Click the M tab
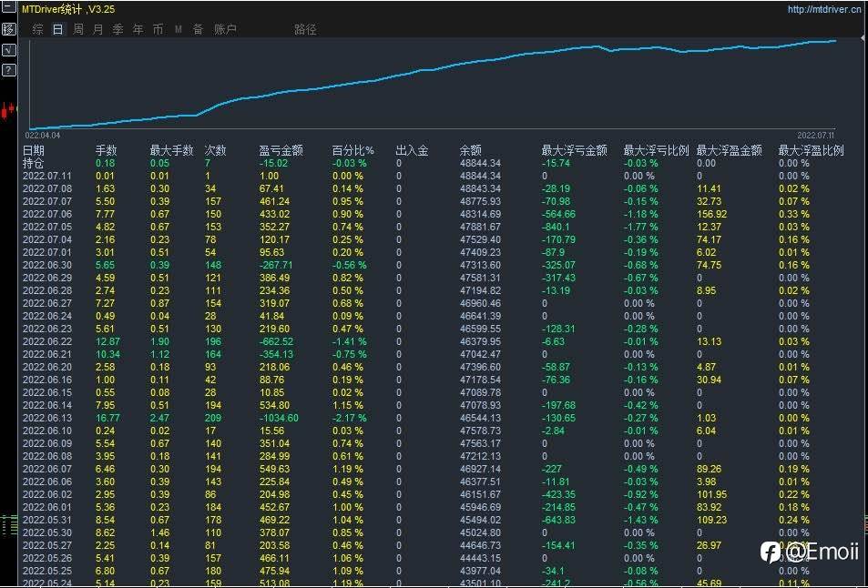This screenshot has height=588, width=868. [179, 29]
